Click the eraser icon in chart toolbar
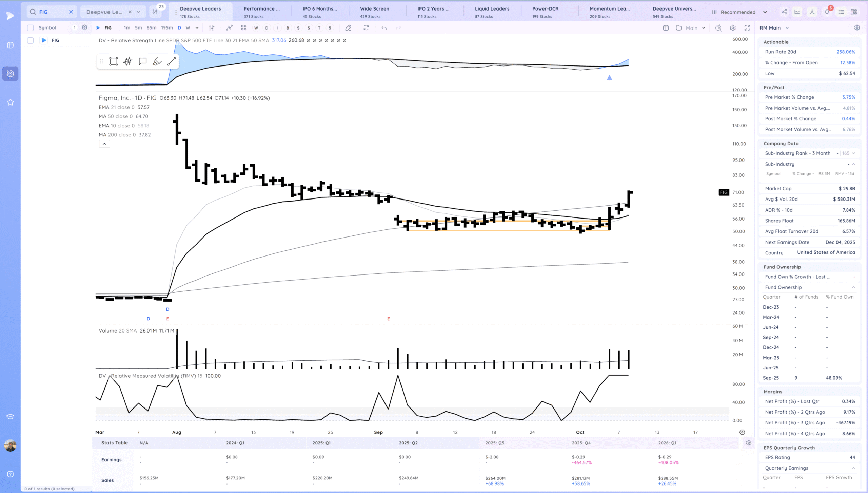Viewport: 868px width, 493px height. pyautogui.click(x=348, y=28)
